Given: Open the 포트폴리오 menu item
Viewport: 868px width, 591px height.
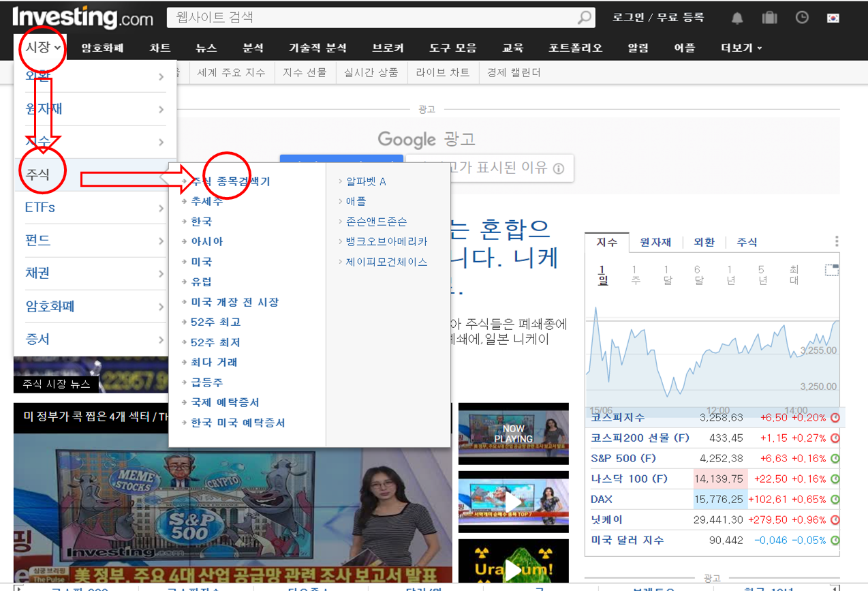Looking at the screenshot, I should click(x=576, y=48).
